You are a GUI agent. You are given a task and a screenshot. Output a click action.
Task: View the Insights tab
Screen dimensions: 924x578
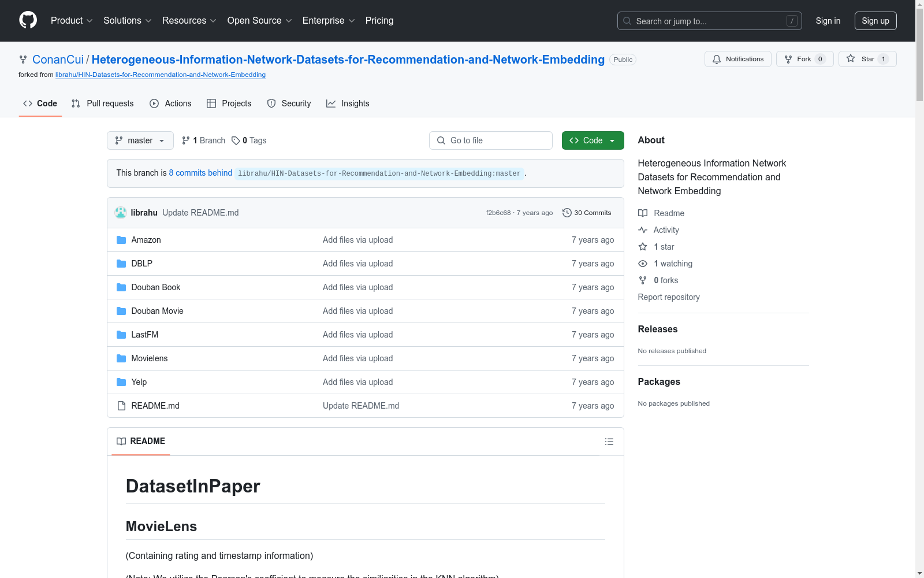(x=348, y=103)
